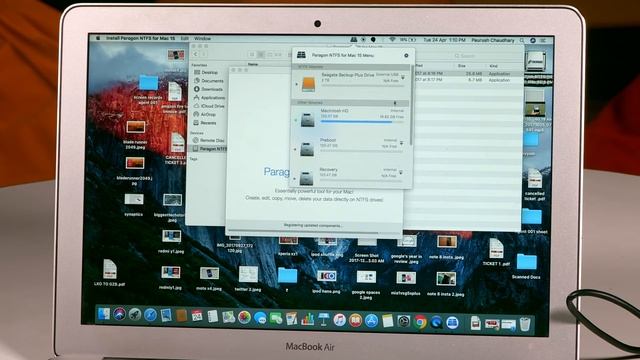640x360 pixels.
Task: Expand the Preboot volume row
Action: coord(295,149)
